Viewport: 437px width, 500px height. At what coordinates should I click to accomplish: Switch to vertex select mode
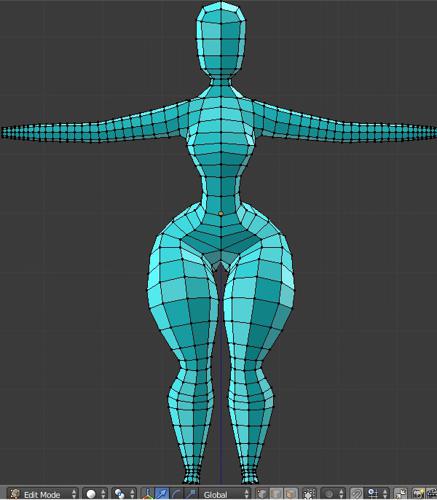[262, 494]
